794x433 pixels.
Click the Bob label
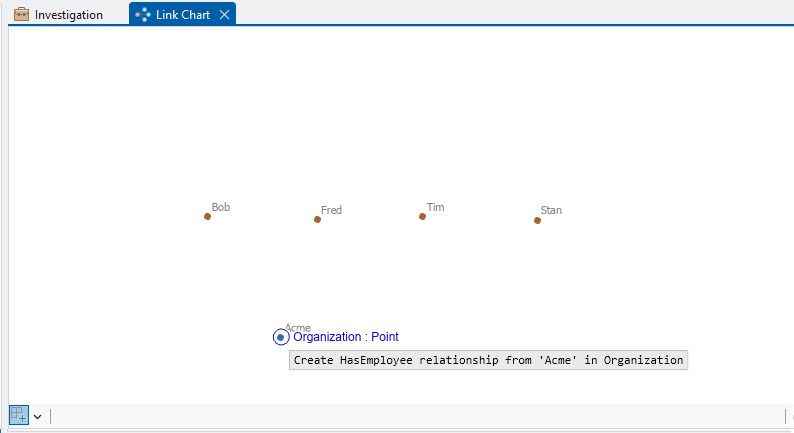point(221,207)
